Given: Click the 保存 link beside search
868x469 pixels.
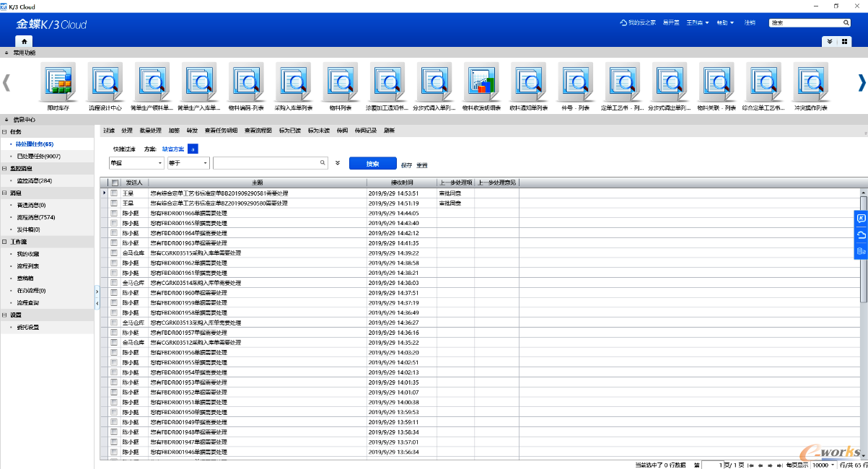Looking at the screenshot, I should (406, 165).
